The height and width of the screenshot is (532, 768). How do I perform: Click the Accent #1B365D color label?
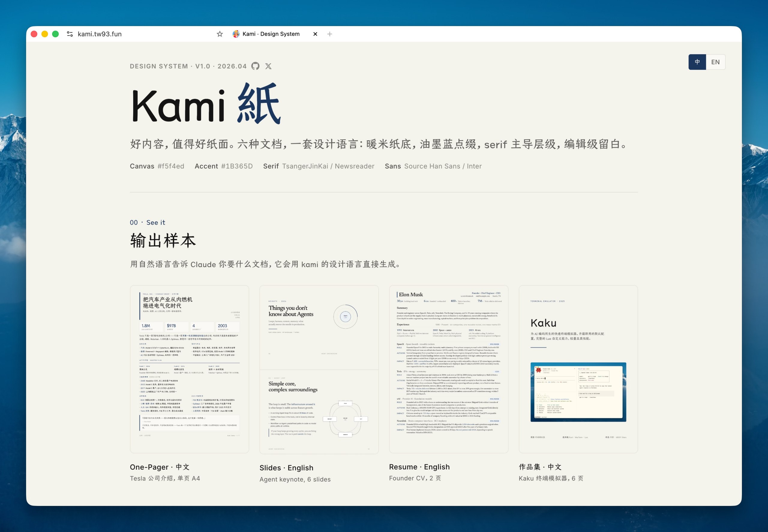[x=223, y=166]
